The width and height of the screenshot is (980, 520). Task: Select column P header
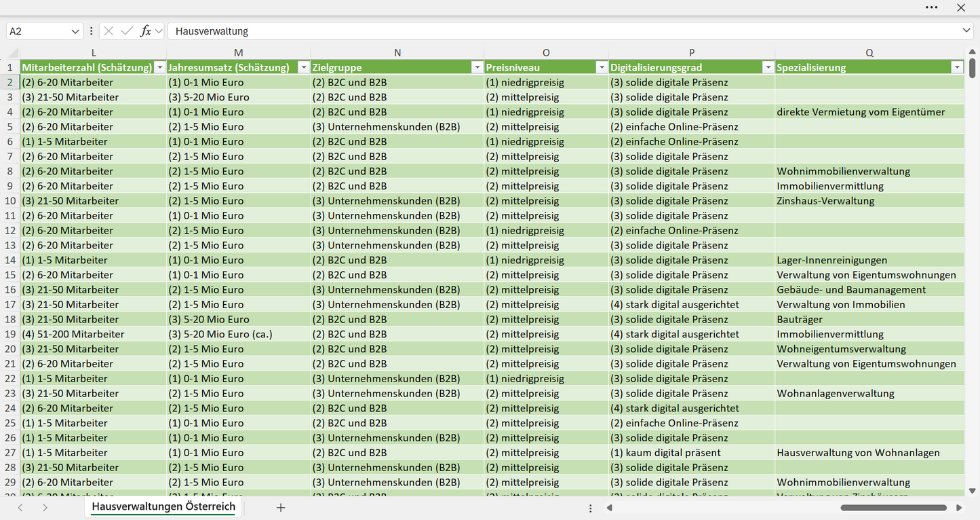[x=692, y=53]
